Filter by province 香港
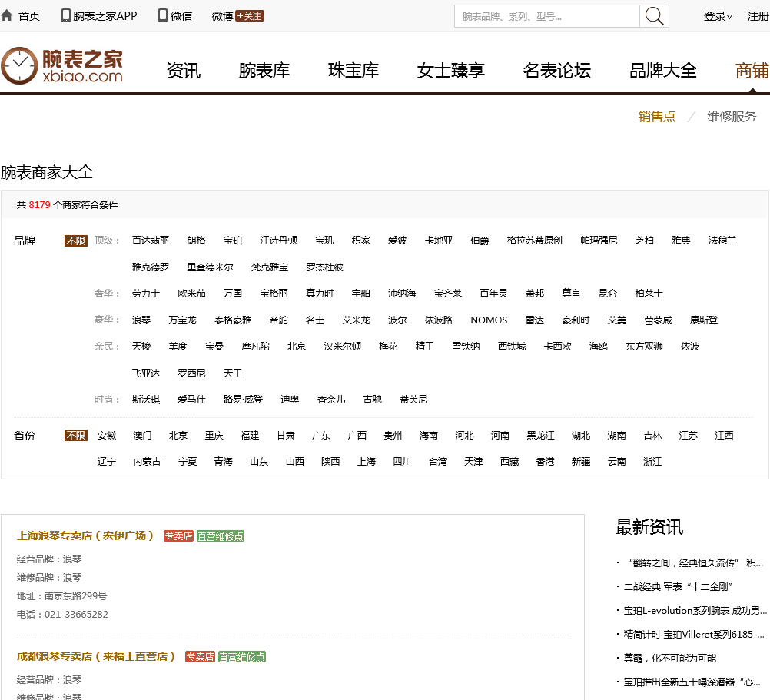The height and width of the screenshot is (700, 770). (x=545, y=462)
